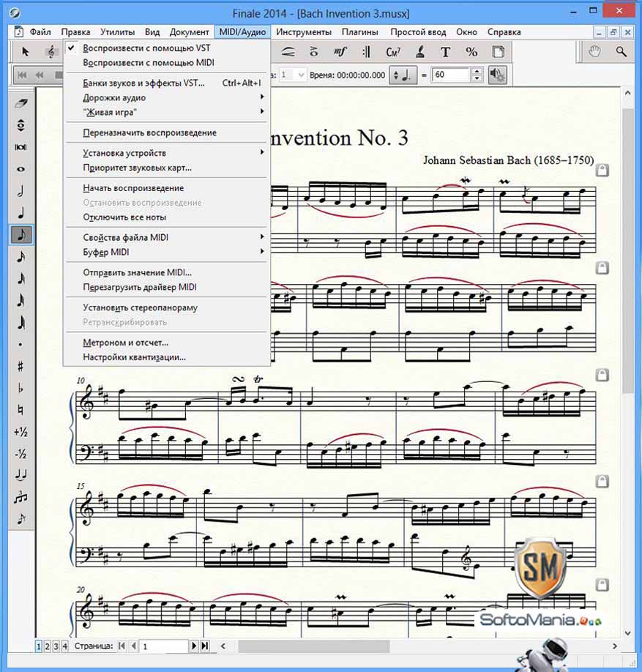Select the augmentation dot tool

point(21,344)
